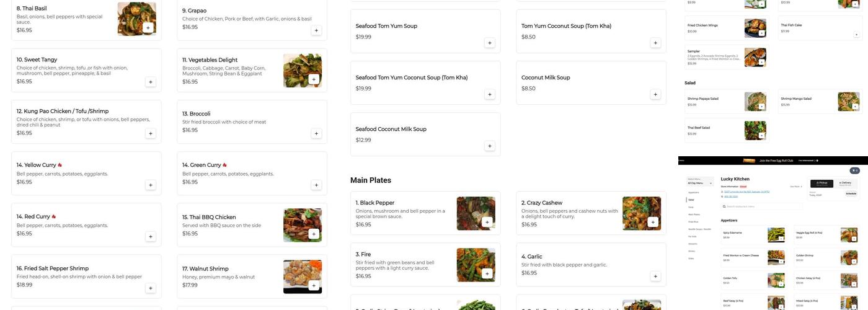Expand See More store information
The image size is (868, 310).
pos(795,186)
